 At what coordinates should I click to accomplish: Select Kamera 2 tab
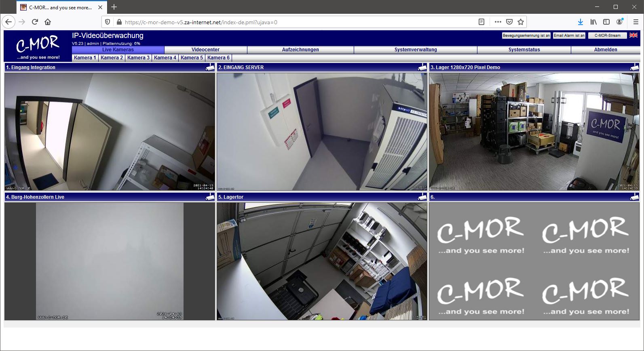[112, 58]
